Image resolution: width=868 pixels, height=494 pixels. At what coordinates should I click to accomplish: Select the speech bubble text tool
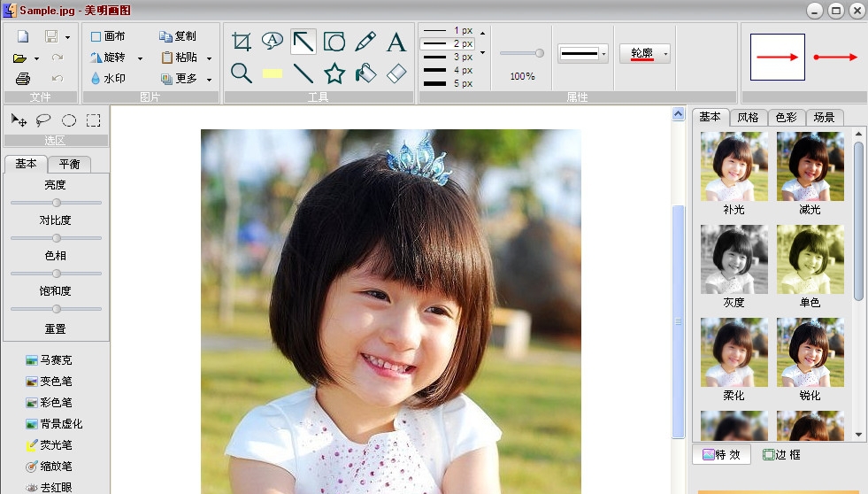coord(273,41)
